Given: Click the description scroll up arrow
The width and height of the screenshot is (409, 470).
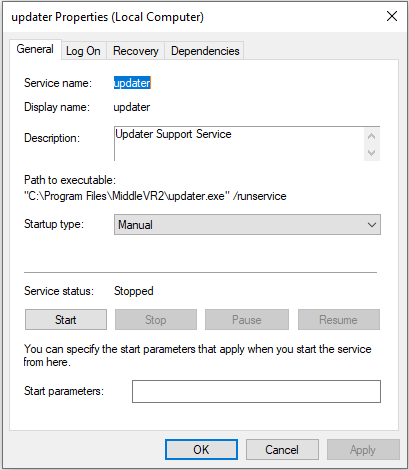Looking at the screenshot, I should 372,136.
